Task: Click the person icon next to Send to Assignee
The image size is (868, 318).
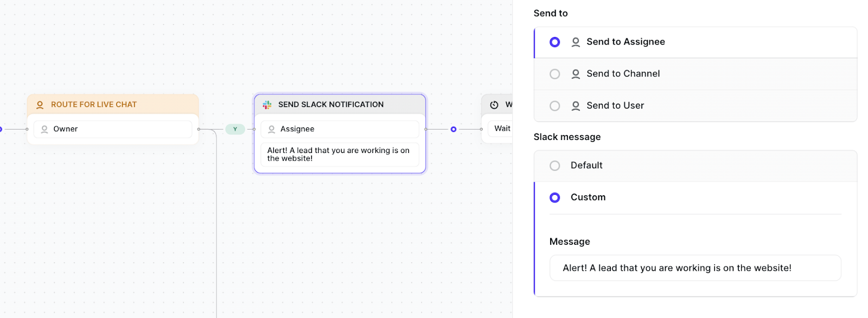Action: (x=576, y=42)
